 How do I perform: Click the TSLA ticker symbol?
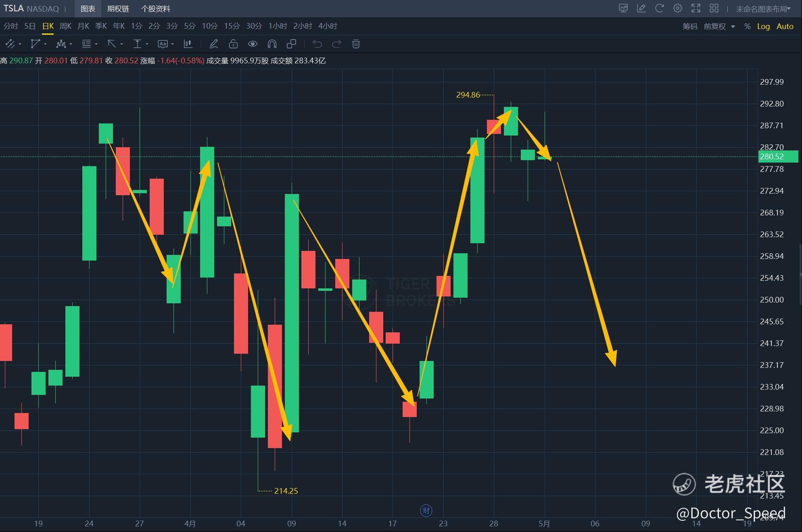[x=14, y=8]
